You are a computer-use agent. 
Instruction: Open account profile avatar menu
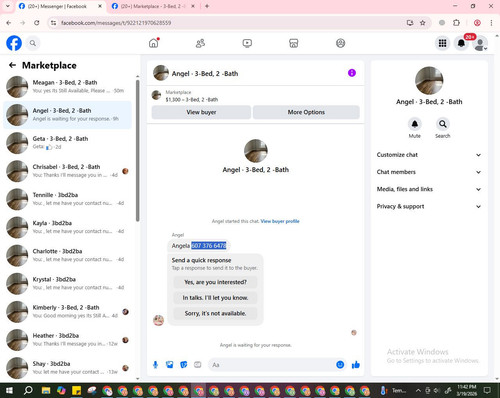tap(480, 44)
